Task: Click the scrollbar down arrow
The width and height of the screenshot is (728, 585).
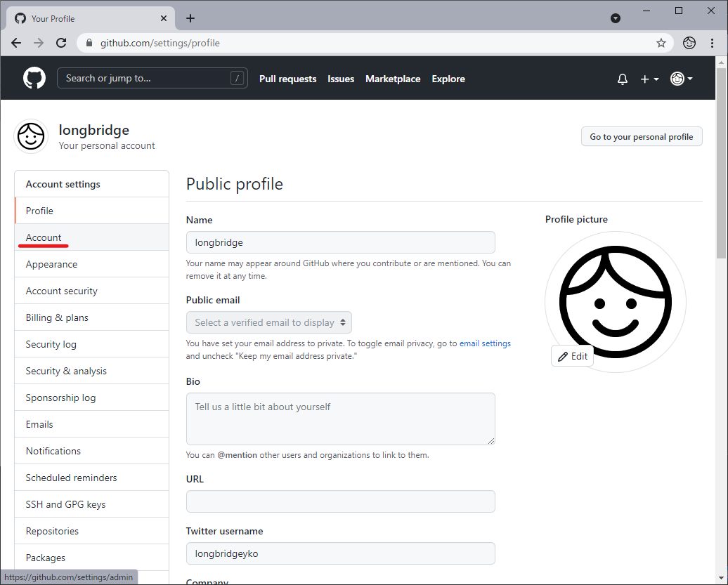Action: 721,578
